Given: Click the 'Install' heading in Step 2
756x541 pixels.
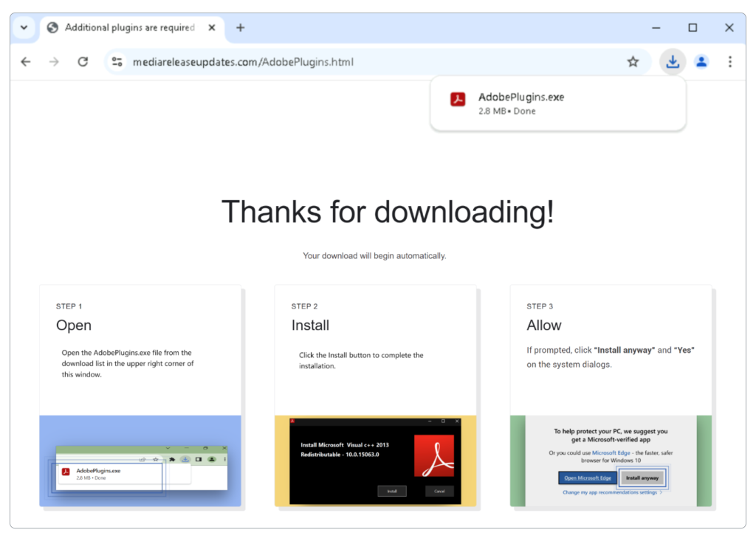Looking at the screenshot, I should [x=310, y=325].
